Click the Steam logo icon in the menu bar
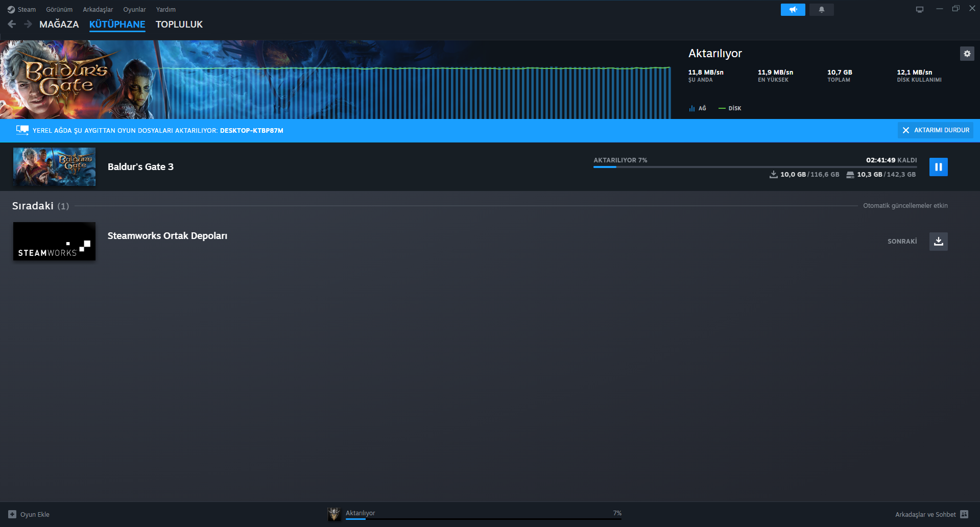Screen dimensions: 980x527 [x=11, y=10]
